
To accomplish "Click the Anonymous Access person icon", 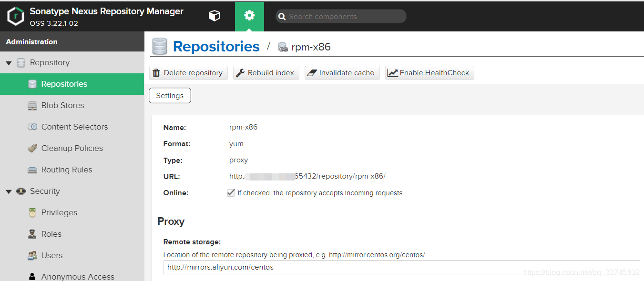I will click(x=32, y=277).
